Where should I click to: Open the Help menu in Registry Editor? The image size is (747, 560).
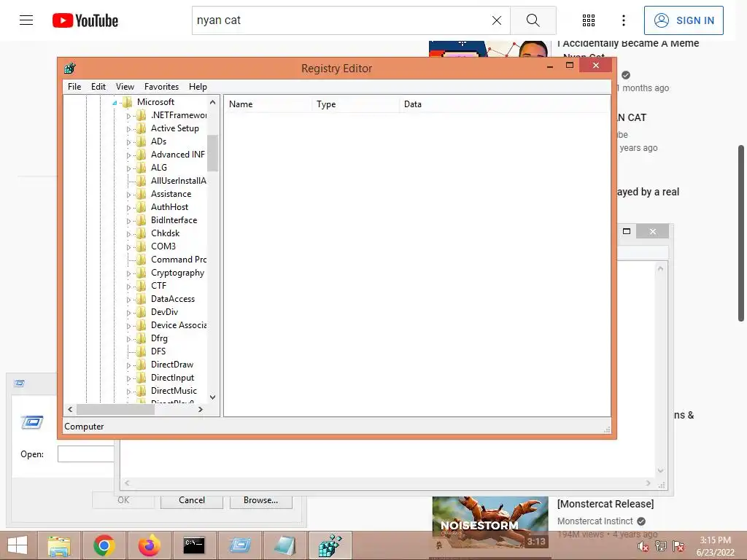(x=198, y=87)
